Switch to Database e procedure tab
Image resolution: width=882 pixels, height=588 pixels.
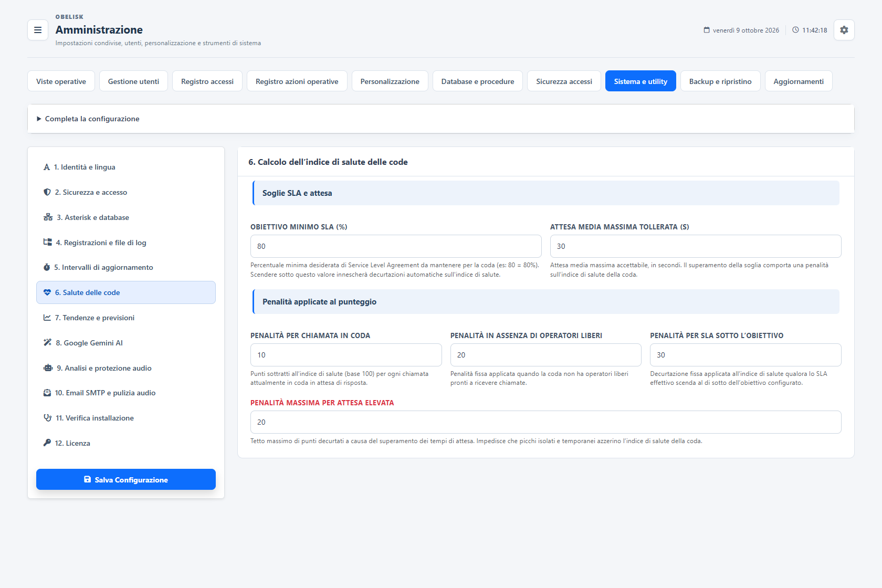point(478,81)
